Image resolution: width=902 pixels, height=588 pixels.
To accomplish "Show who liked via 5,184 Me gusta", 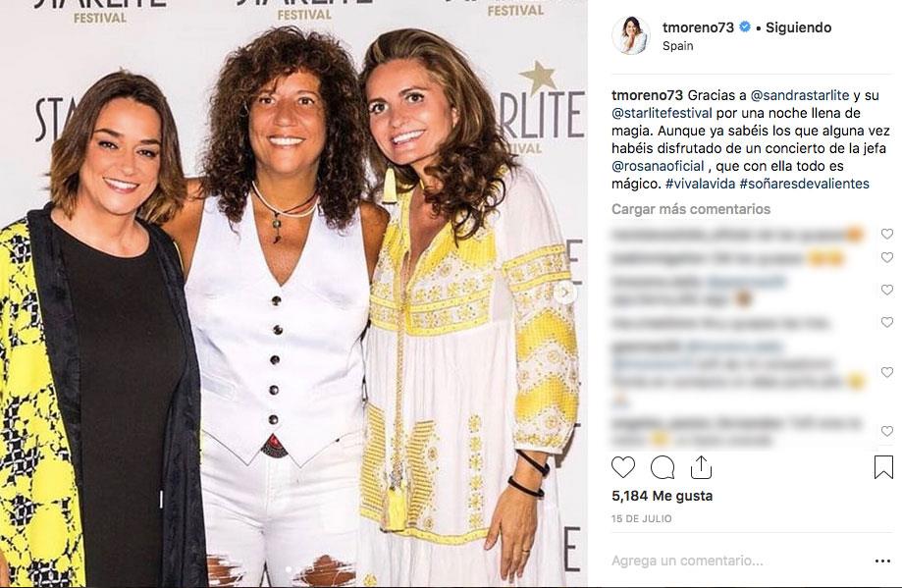I will (662, 496).
